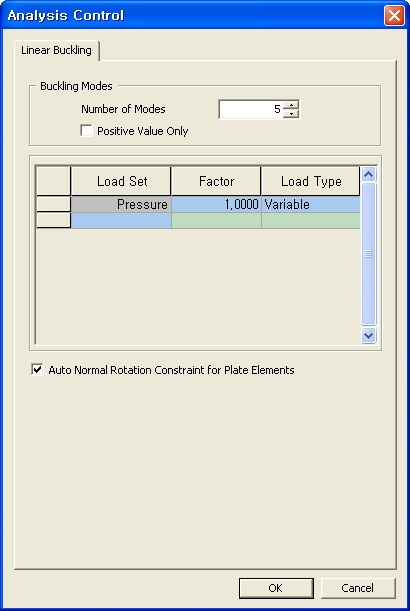Click the Load Set column header

[121, 181]
